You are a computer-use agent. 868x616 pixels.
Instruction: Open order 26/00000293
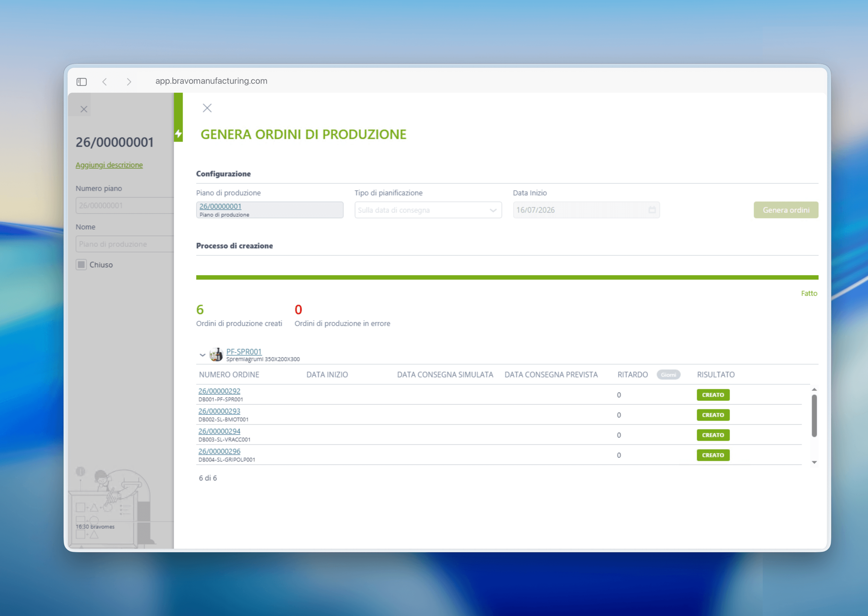pyautogui.click(x=219, y=411)
